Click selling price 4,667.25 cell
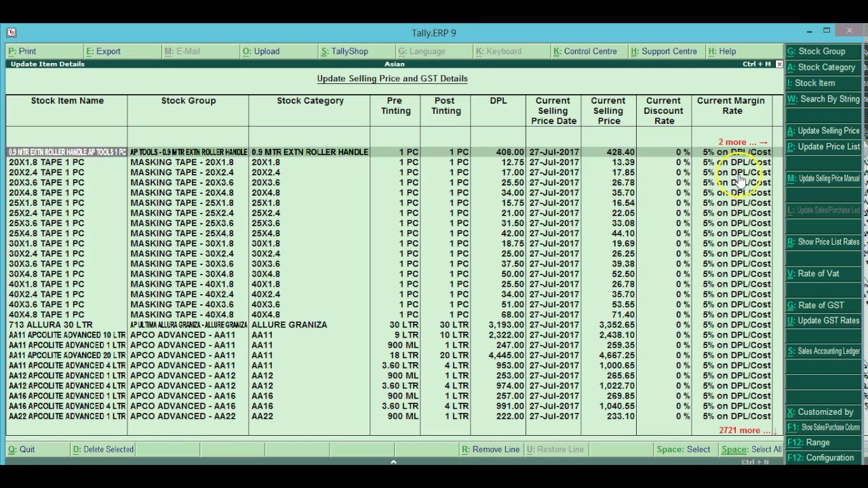Image resolution: width=868 pixels, height=488 pixels. (616, 356)
